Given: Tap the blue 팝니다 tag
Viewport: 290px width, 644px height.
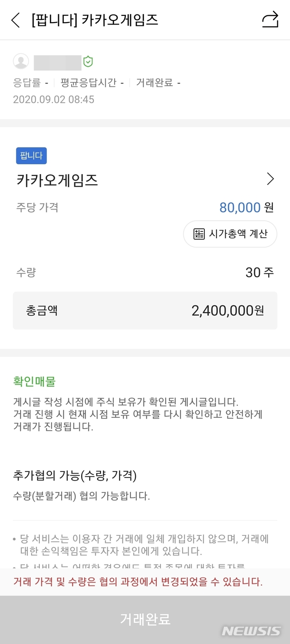Looking at the screenshot, I should point(31,156).
